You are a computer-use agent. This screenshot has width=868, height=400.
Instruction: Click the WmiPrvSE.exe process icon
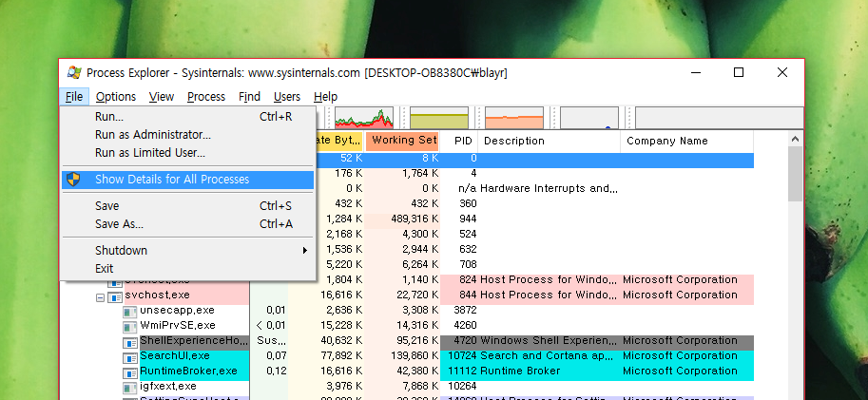coord(129,328)
